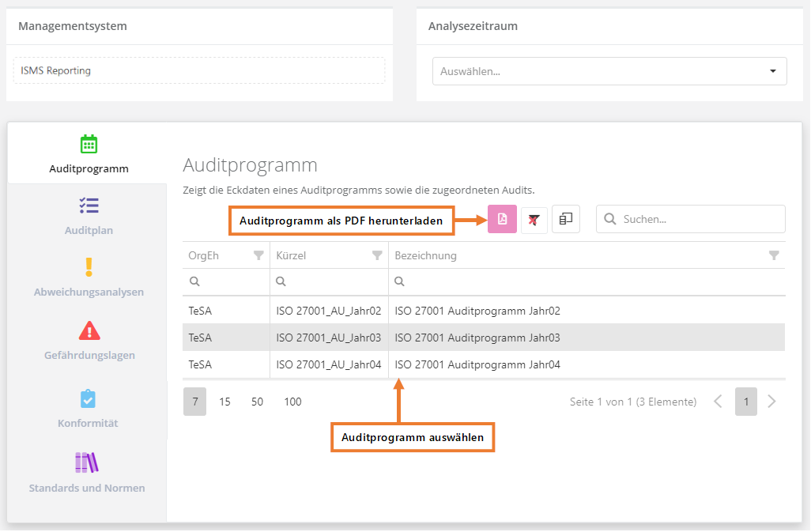Go to next page arrow

tap(772, 402)
